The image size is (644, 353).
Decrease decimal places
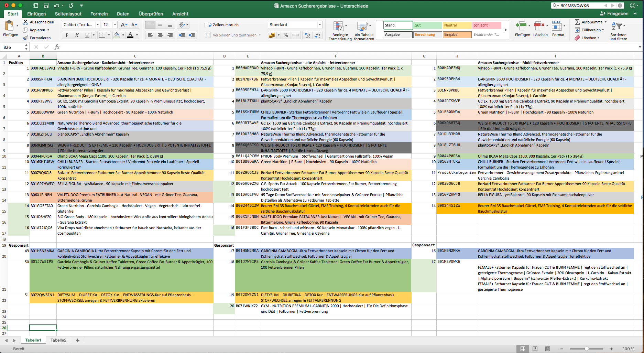pyautogui.click(x=318, y=35)
